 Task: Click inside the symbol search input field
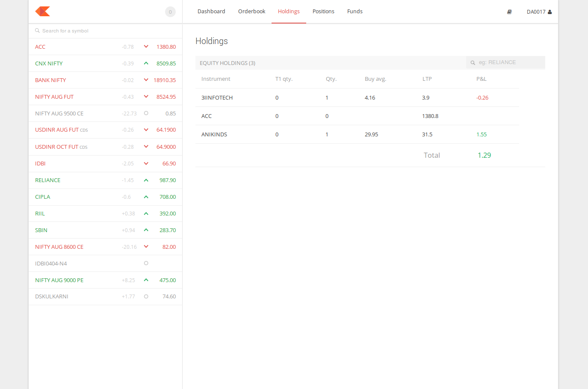(86, 30)
